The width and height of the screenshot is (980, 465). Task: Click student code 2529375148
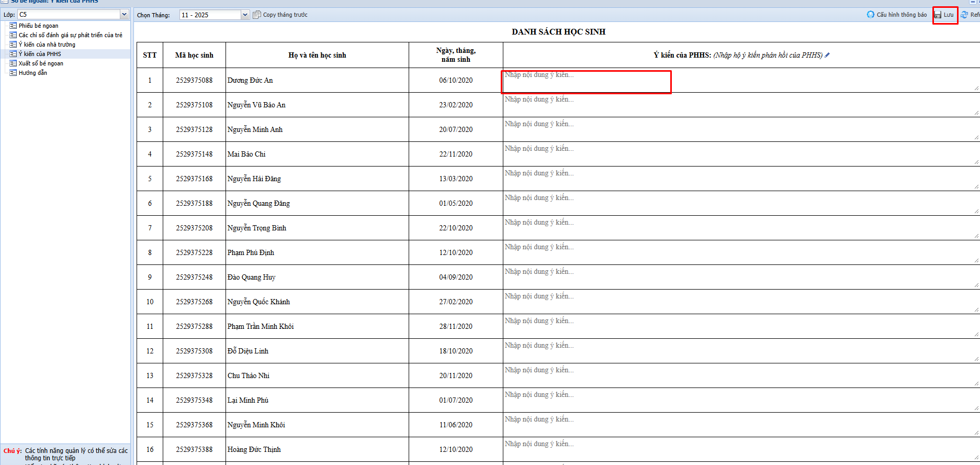[x=194, y=154]
